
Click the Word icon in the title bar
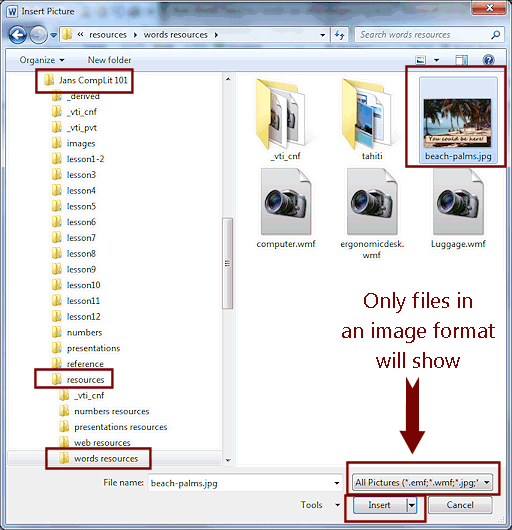pos(12,11)
